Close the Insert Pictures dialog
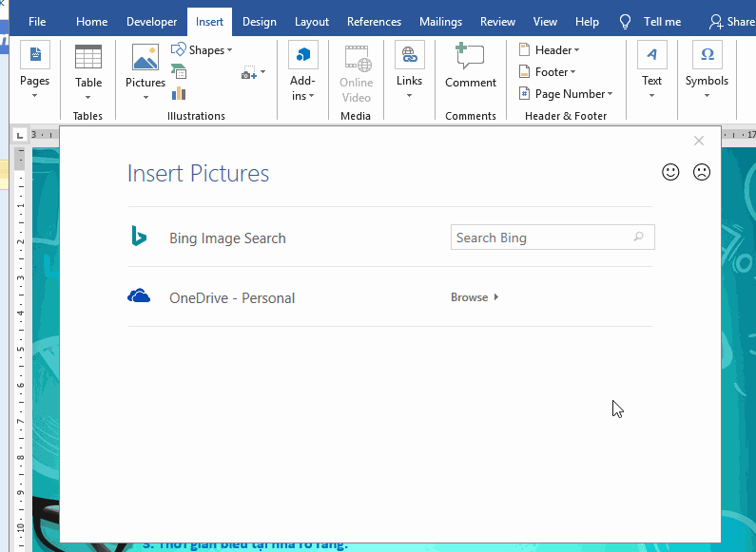 click(x=699, y=141)
